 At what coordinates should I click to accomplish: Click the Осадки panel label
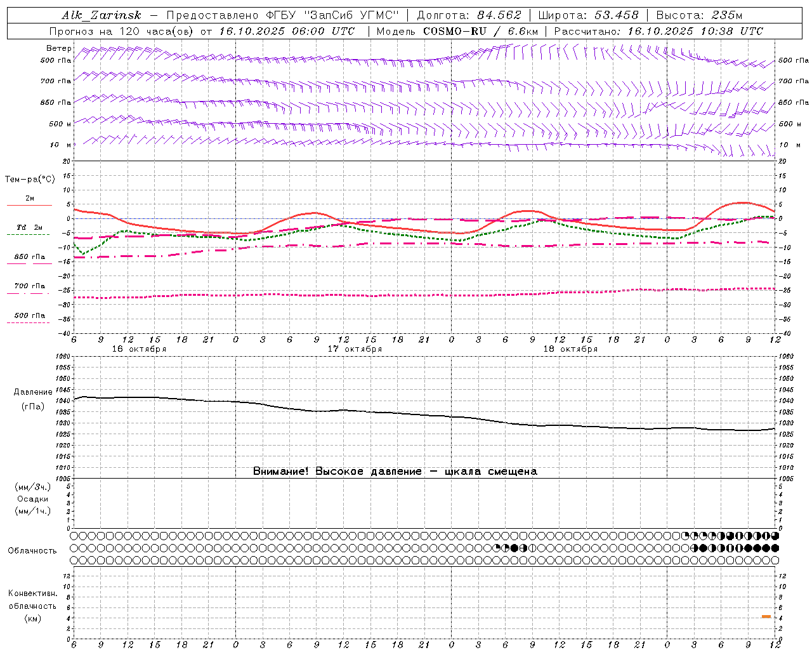pos(33,499)
